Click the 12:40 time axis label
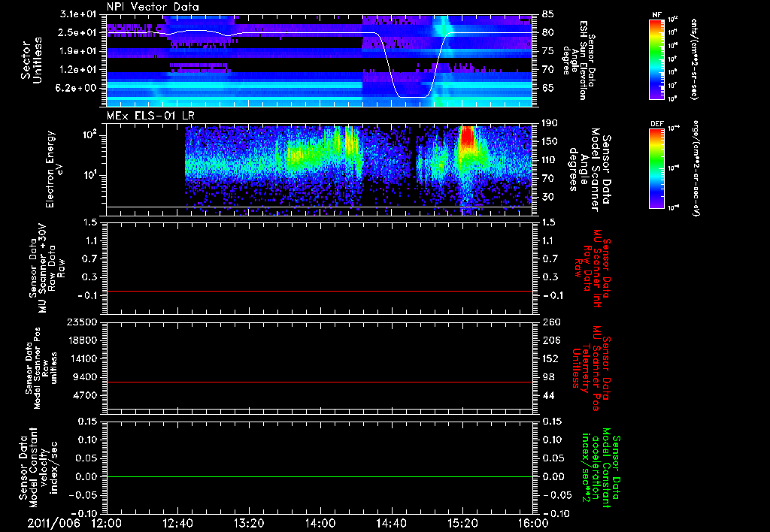The width and height of the screenshot is (770, 532). click(177, 523)
